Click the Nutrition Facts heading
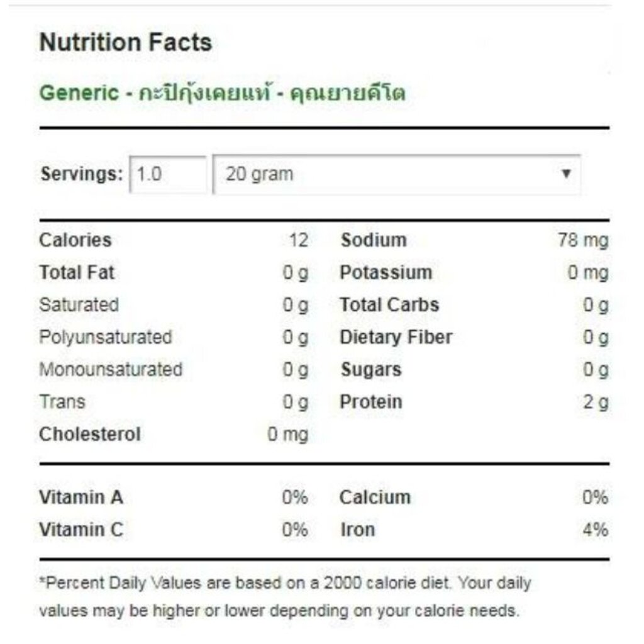Screen dimensions: 644x644 click(x=126, y=43)
